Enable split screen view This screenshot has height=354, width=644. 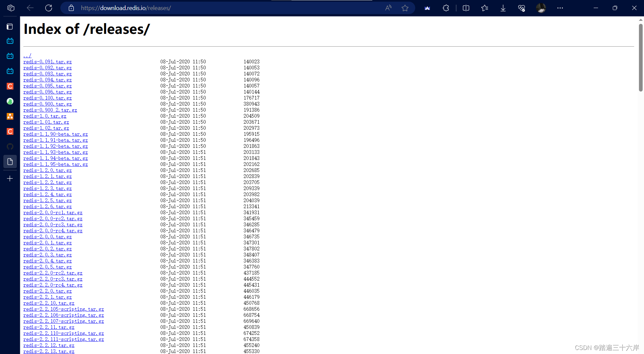[x=466, y=8]
